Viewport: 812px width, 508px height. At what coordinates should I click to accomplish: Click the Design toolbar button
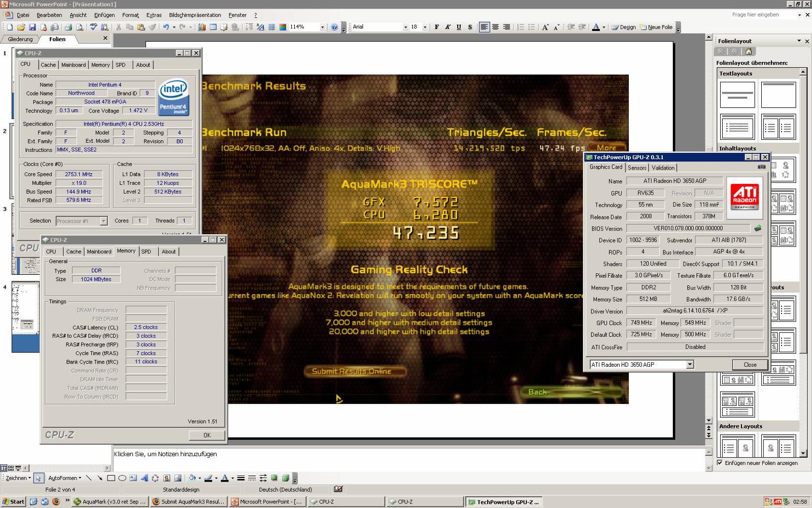coord(624,27)
